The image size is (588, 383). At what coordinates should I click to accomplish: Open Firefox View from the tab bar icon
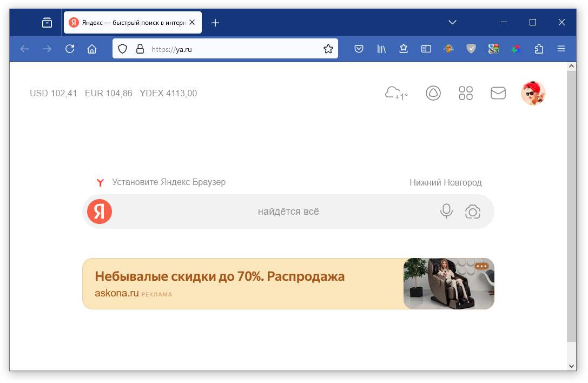tap(47, 23)
